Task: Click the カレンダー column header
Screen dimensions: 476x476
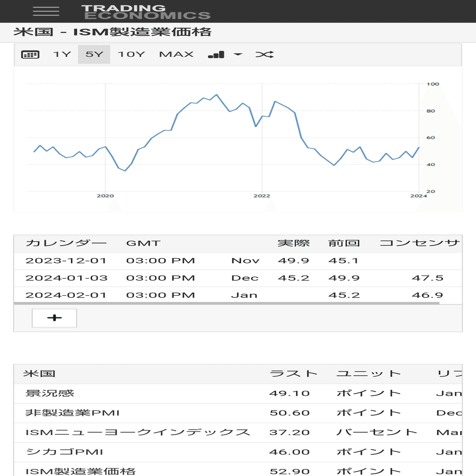Action: pos(66,243)
